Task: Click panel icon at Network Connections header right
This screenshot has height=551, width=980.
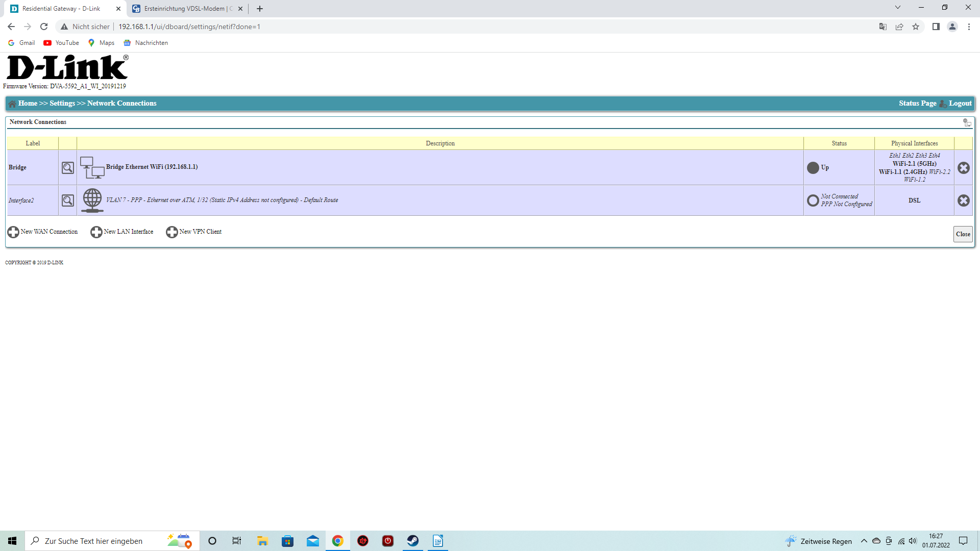Action: 967,122
